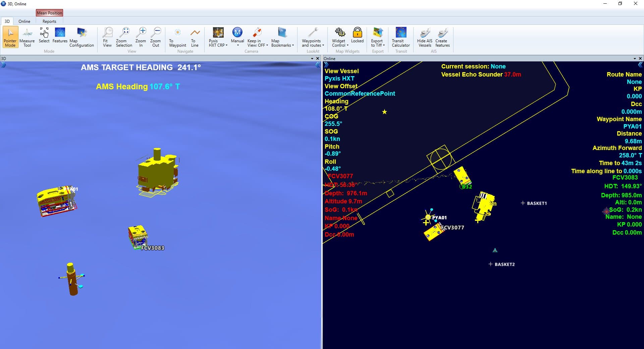Toggle Hide AIS Vessels
Screen dimensions: 644x349
425,37
